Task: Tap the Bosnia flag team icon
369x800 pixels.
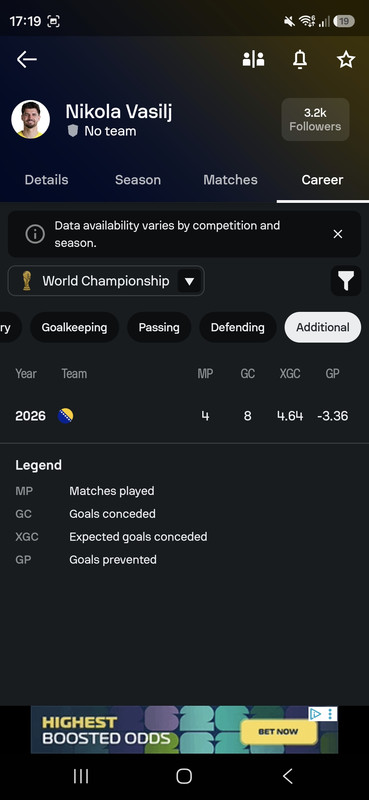Action: pyautogui.click(x=65, y=416)
